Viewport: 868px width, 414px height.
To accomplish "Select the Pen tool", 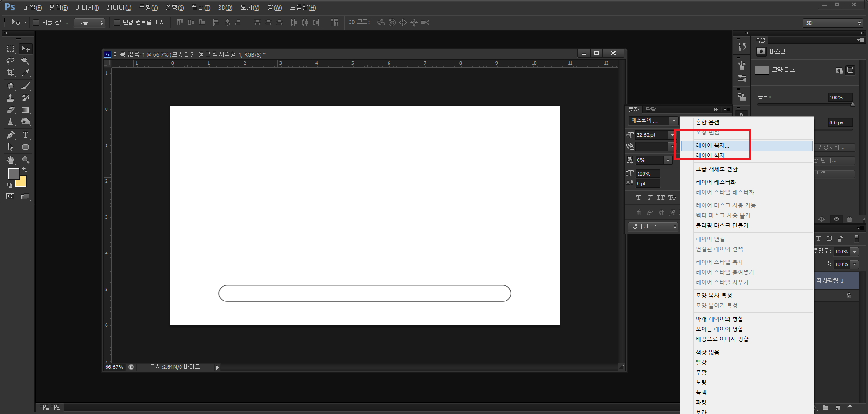I will [11, 135].
